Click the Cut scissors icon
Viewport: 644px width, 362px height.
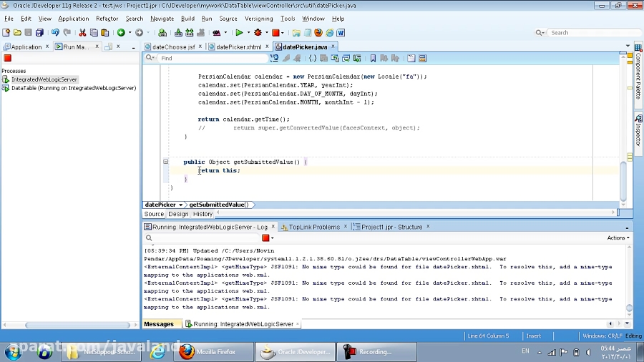pyautogui.click(x=82, y=32)
